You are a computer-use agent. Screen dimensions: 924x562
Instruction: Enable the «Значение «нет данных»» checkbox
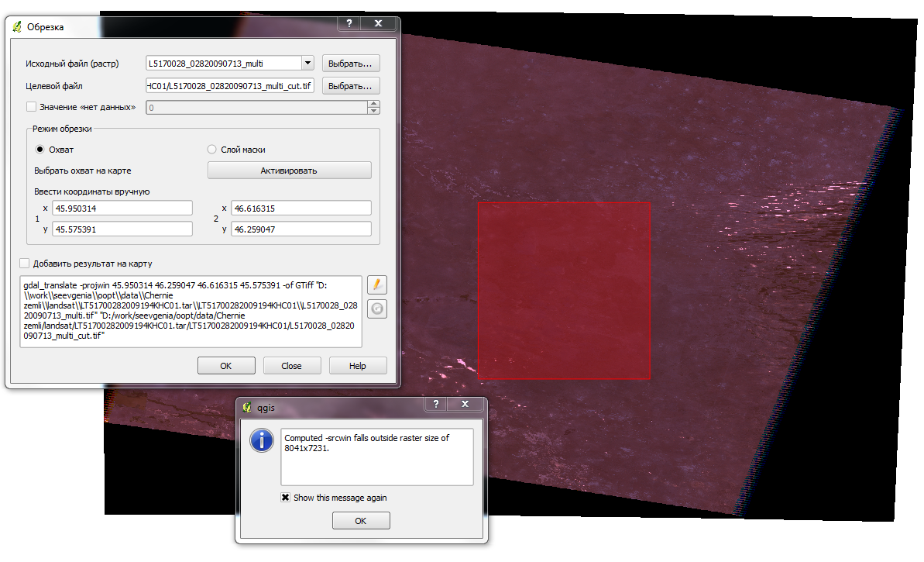[x=31, y=107]
